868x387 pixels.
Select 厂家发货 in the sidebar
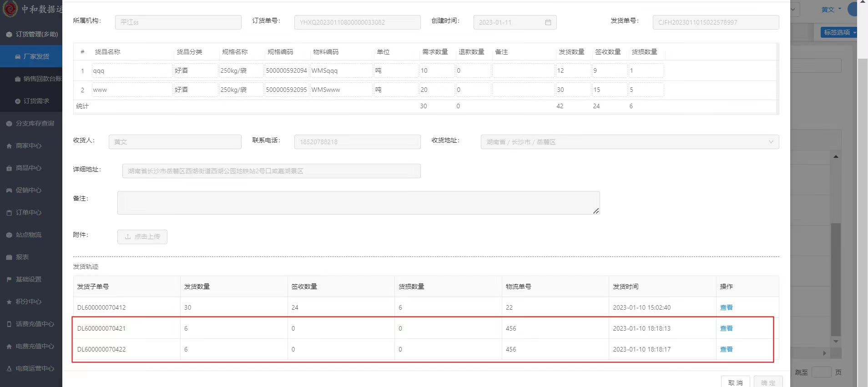click(31, 56)
